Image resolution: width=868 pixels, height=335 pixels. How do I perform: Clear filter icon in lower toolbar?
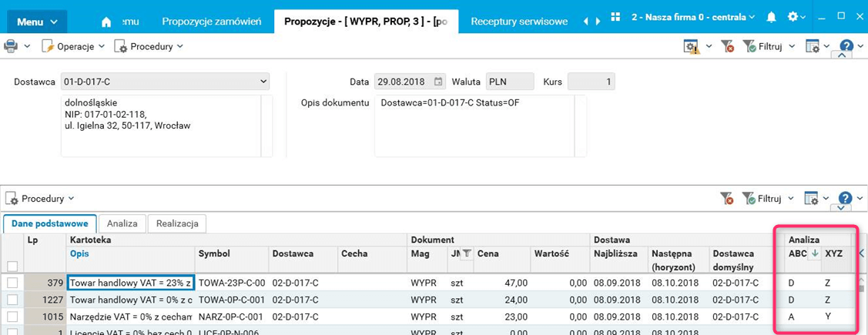727,198
